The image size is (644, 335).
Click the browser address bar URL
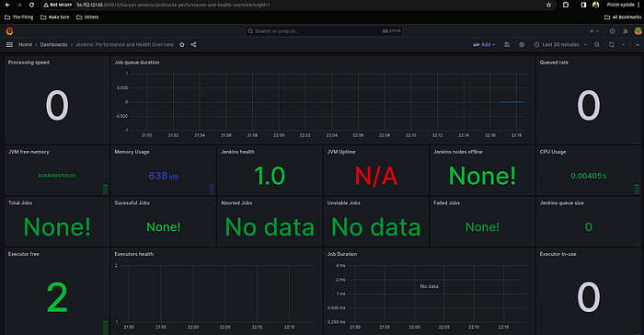click(173, 5)
